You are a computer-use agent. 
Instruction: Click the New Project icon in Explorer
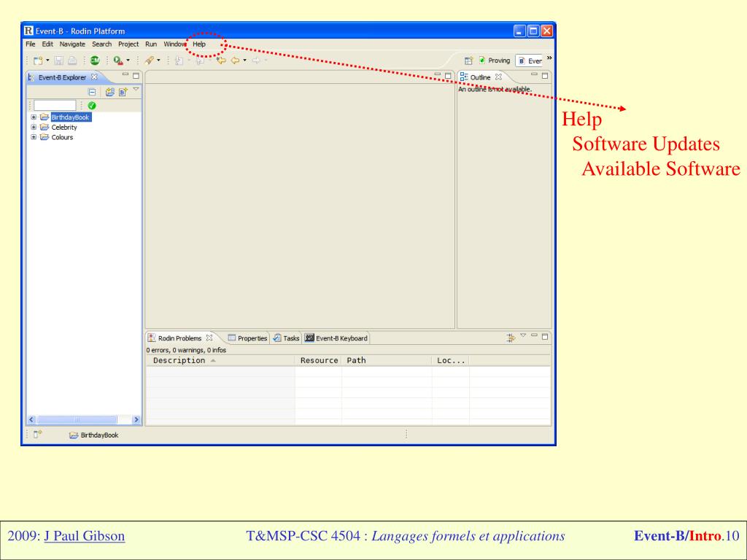click(x=110, y=92)
